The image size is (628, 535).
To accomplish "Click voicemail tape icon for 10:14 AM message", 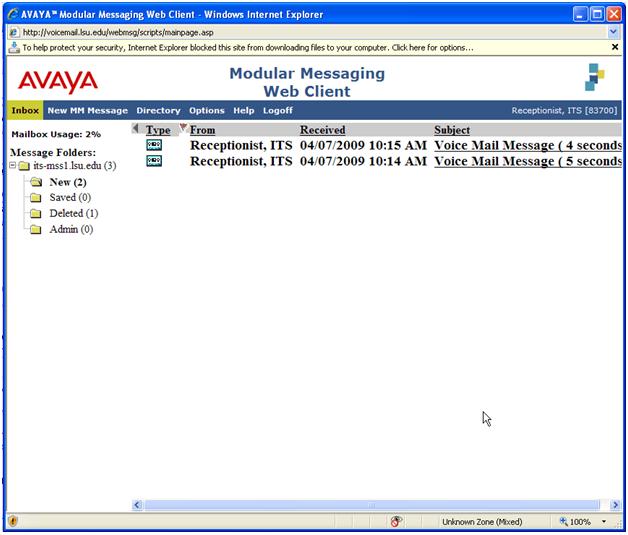I will (154, 161).
